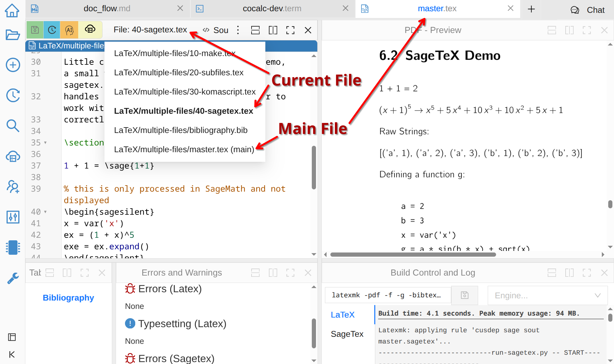614x364 pixels.
Task: Open TimeTravel history from blue clock button
Action: 52,30
